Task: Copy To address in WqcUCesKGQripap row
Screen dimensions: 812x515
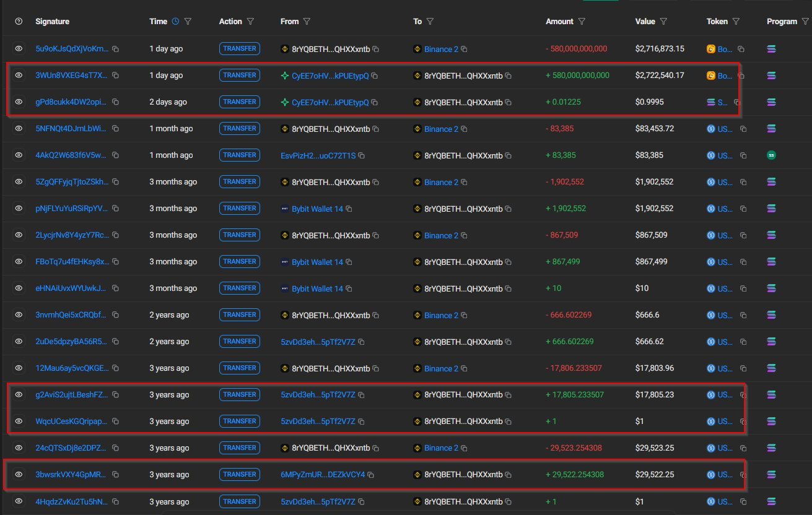Action: 509,422
